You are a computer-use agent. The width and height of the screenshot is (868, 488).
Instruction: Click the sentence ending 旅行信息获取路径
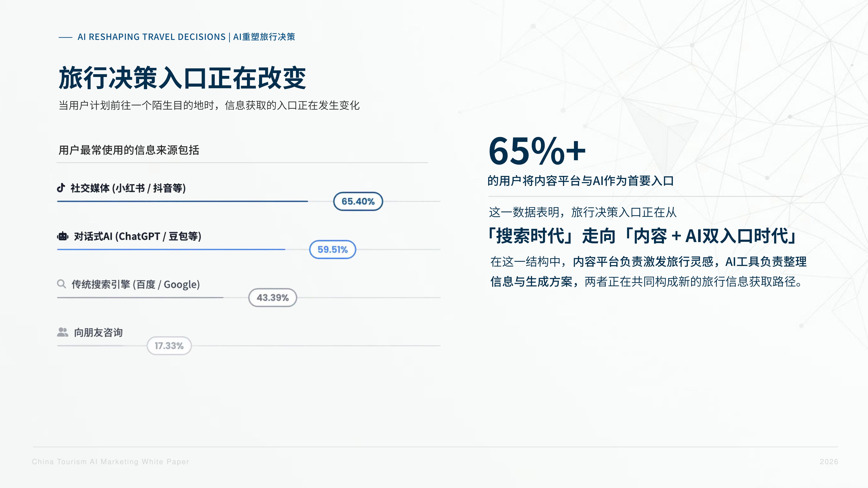click(647, 282)
